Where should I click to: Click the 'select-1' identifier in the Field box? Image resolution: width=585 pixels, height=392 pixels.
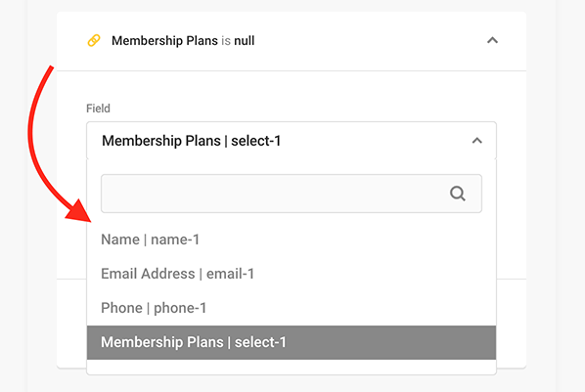256,141
